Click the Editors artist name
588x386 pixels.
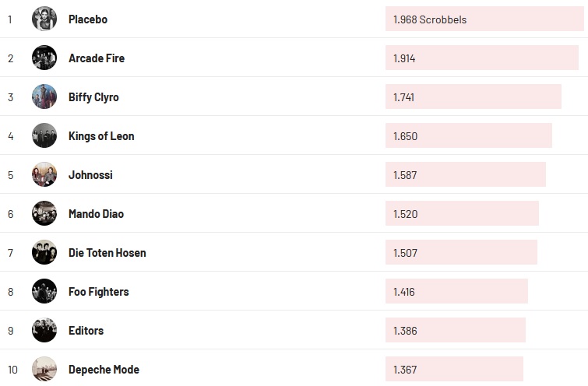click(x=86, y=330)
